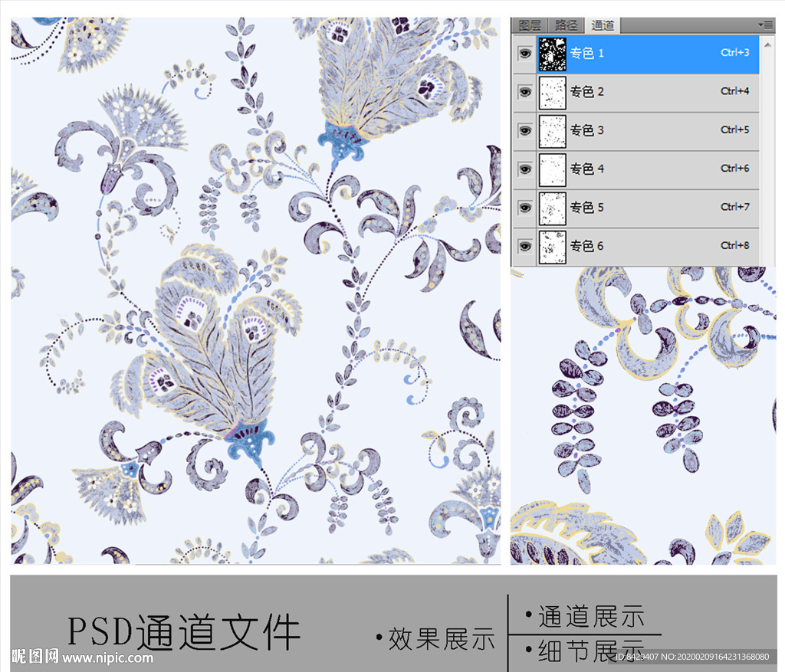
Task: Select the 专色 2 channel name
Action: point(586,92)
